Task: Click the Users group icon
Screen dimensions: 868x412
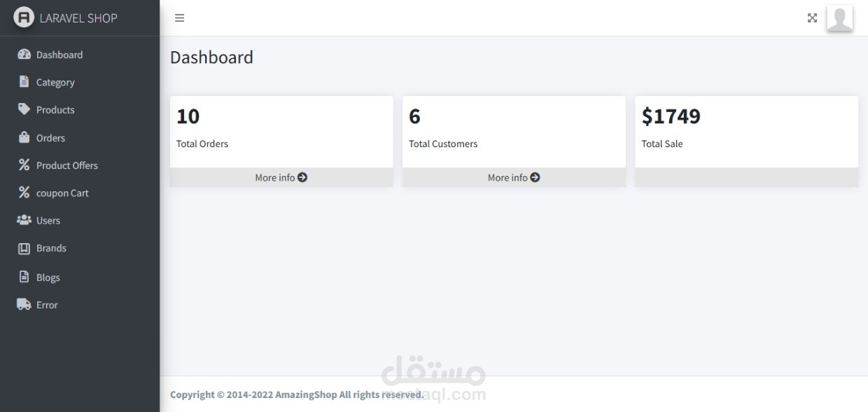Action: click(24, 220)
